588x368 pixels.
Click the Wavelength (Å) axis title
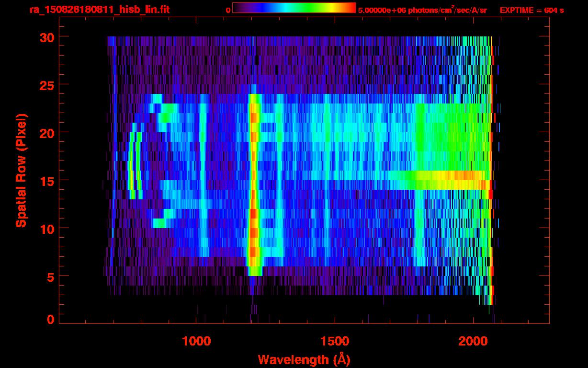pos(304,359)
